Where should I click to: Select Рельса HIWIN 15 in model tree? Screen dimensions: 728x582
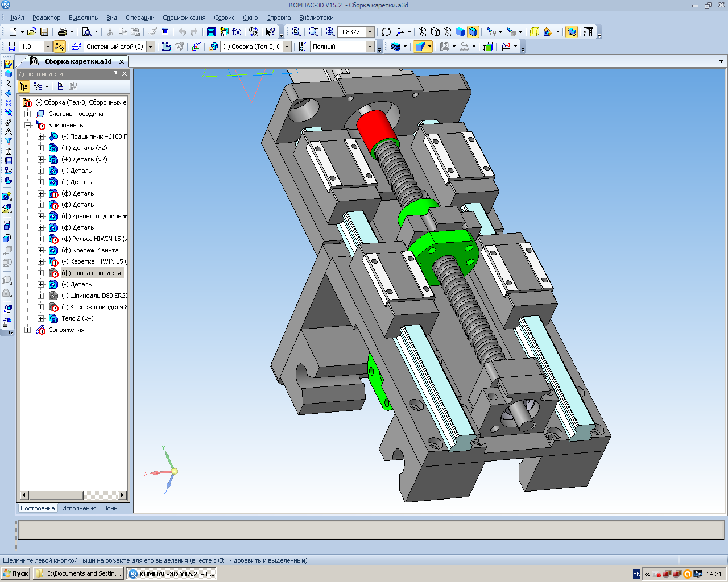coord(94,239)
